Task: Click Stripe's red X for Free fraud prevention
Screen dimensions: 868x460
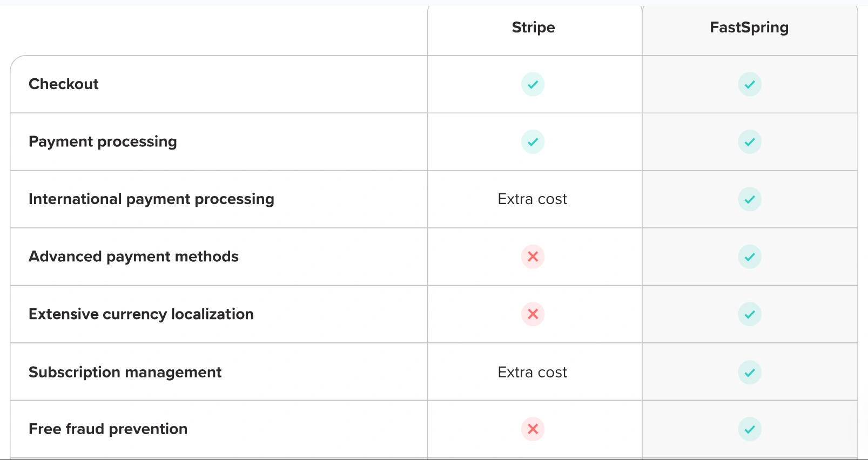Action: coord(533,429)
